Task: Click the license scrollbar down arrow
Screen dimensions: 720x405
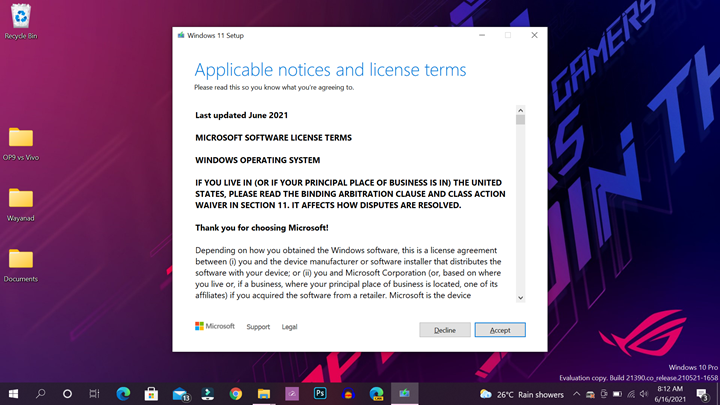Action: (x=520, y=298)
